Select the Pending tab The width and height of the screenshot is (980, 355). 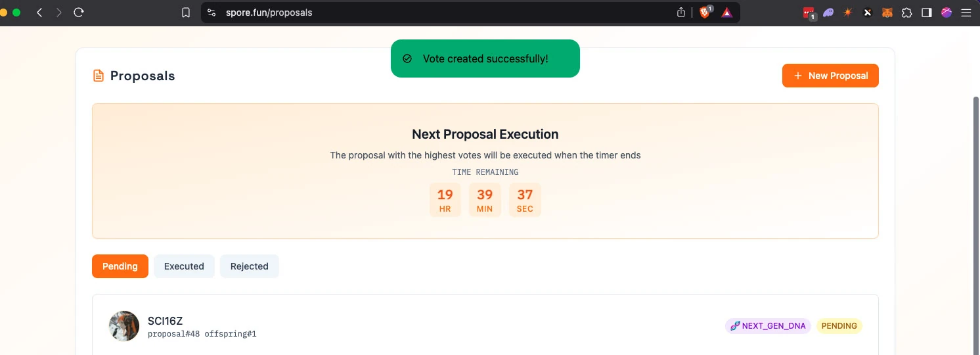[x=120, y=266]
